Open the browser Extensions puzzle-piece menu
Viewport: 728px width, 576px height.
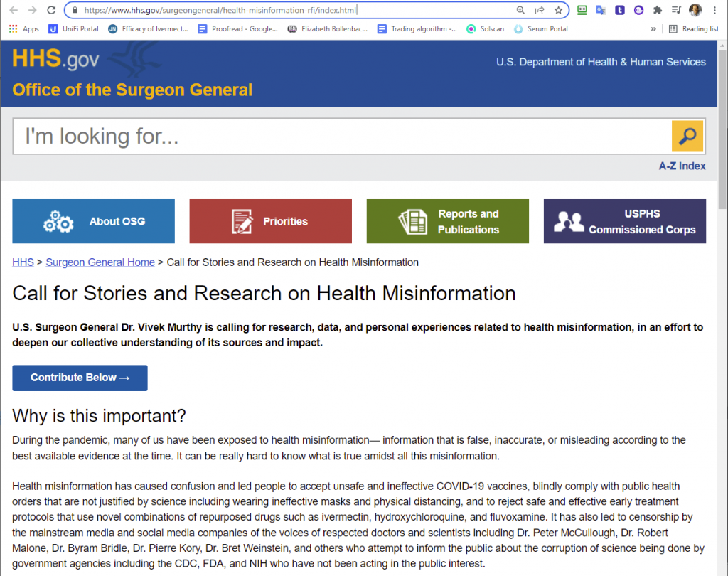[657, 10]
